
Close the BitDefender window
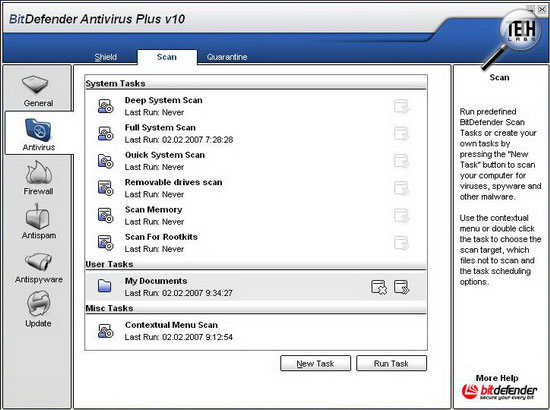click(x=542, y=9)
